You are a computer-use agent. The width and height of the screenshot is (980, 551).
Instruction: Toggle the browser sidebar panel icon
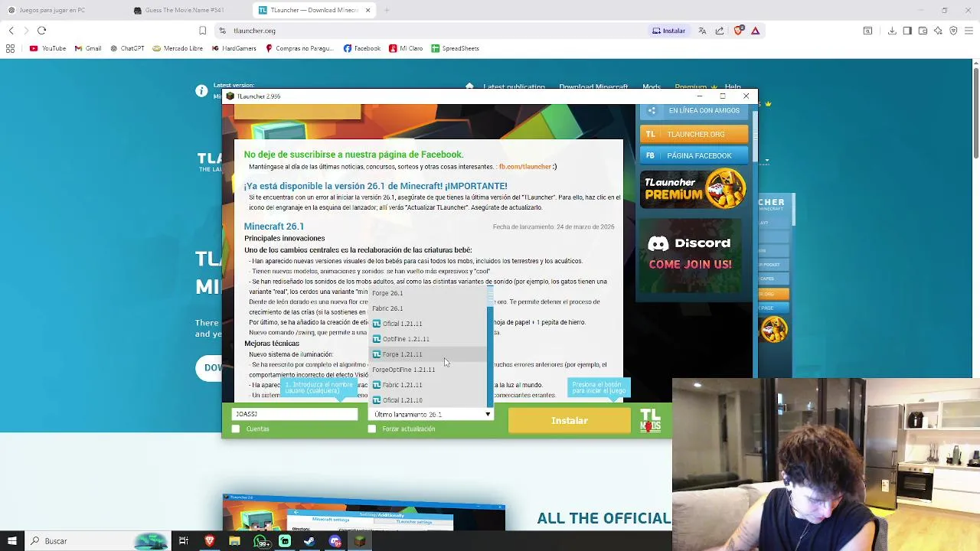(x=907, y=31)
